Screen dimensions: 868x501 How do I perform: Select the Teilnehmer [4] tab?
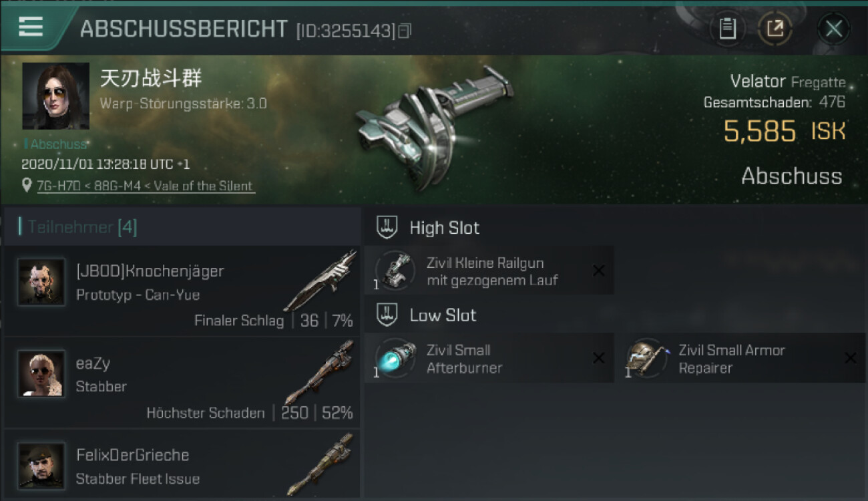[82, 227]
